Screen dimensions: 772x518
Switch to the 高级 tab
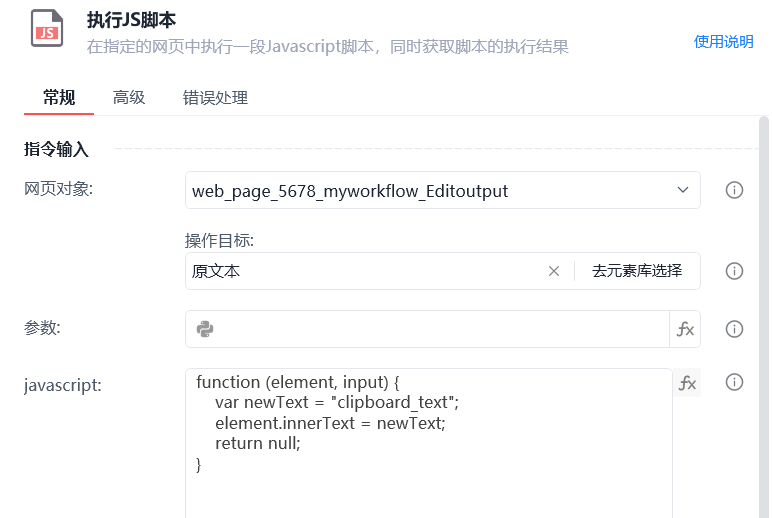click(129, 97)
